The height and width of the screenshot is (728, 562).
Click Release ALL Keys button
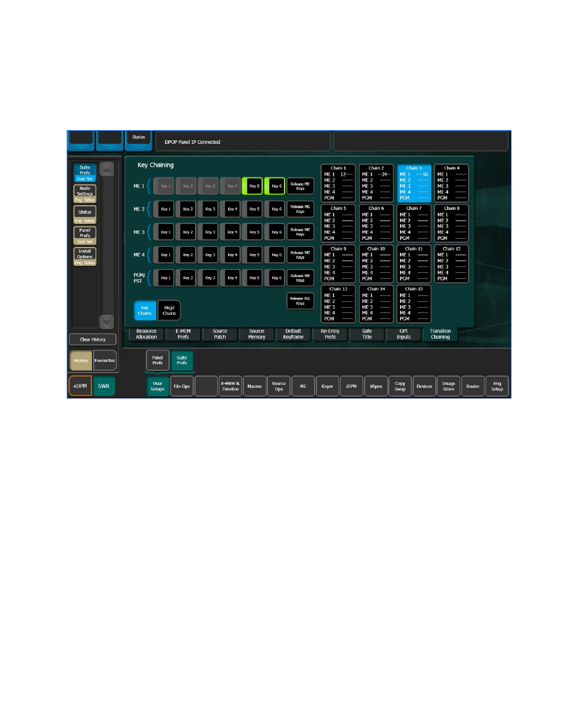click(300, 301)
